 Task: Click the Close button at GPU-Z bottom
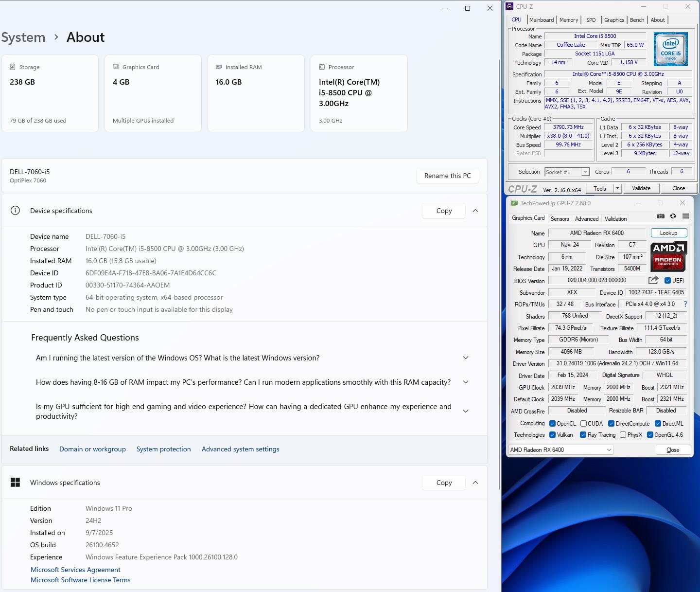673,450
